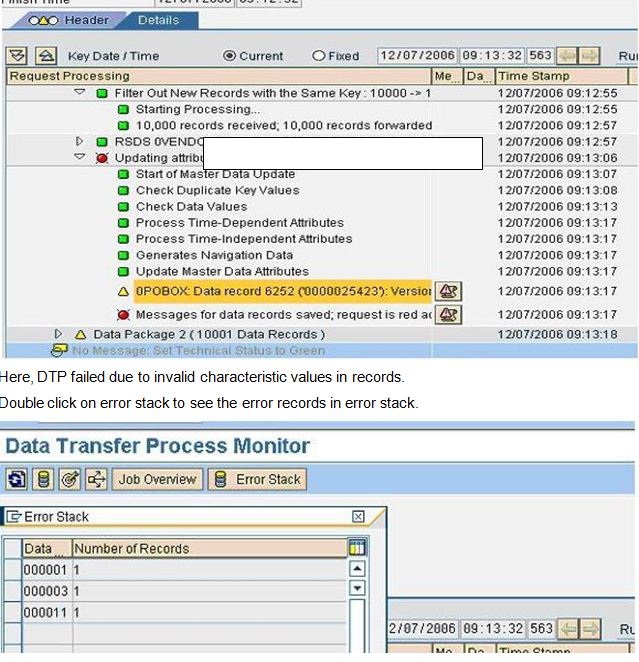This screenshot has height=662, width=639.
Task: Select data package 000003 row
Action: pyautogui.click(x=184, y=591)
